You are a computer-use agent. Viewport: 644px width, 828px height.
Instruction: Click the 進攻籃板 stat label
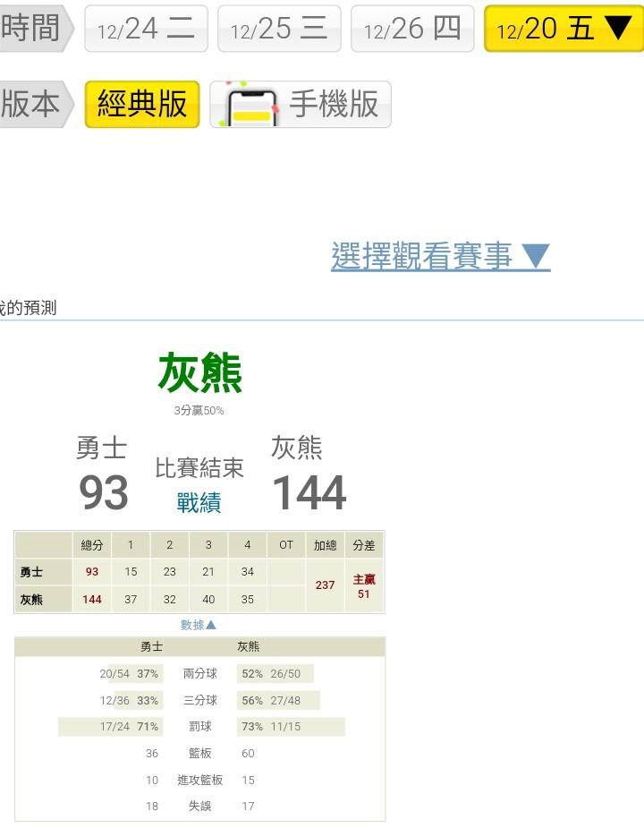200,780
